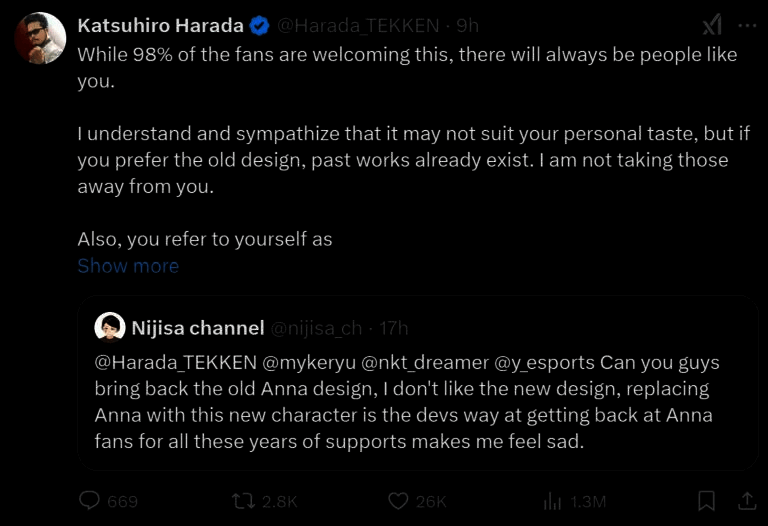Click the Katsuhiro Harada display name
The width and height of the screenshot is (768, 526).
(160, 26)
